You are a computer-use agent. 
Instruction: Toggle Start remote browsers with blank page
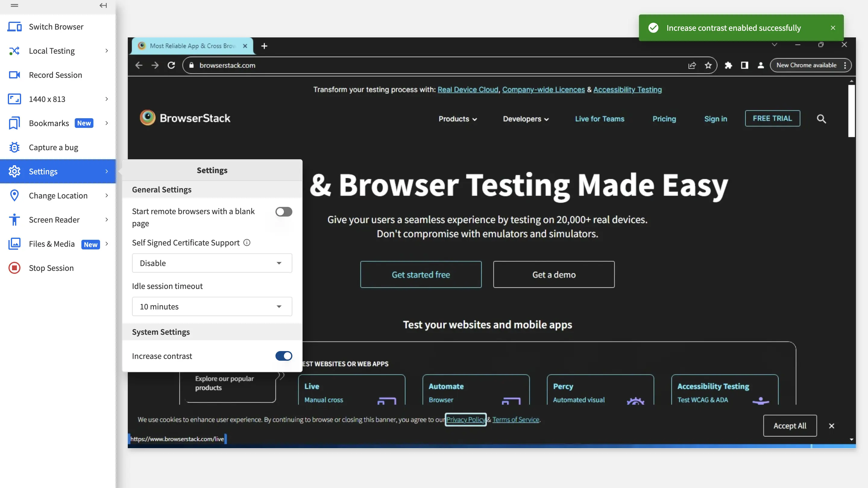click(x=283, y=212)
